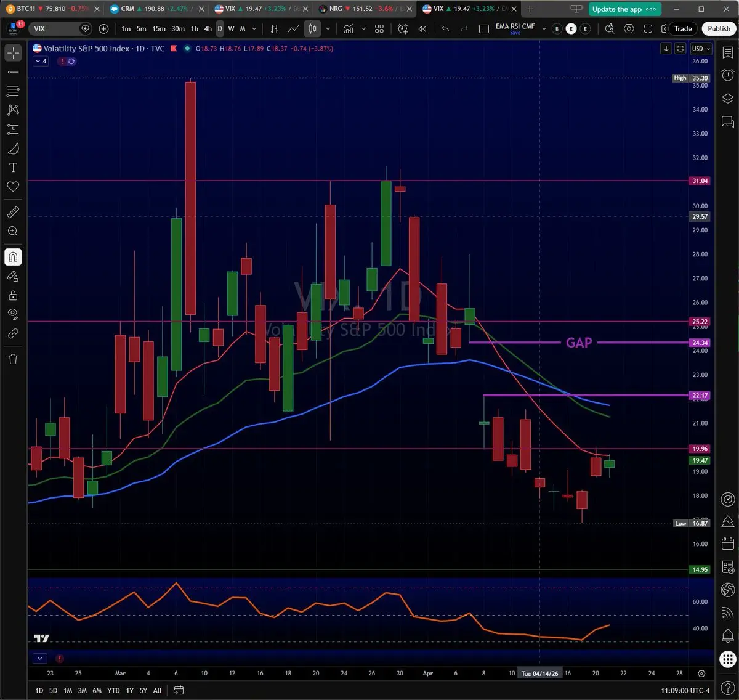Open the chart settings hexagon icon

coord(629,29)
